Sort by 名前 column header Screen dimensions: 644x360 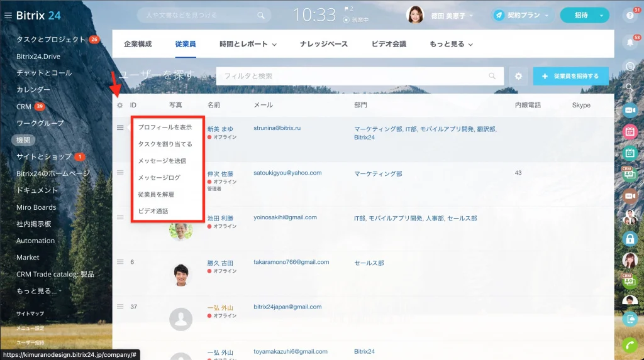214,105
